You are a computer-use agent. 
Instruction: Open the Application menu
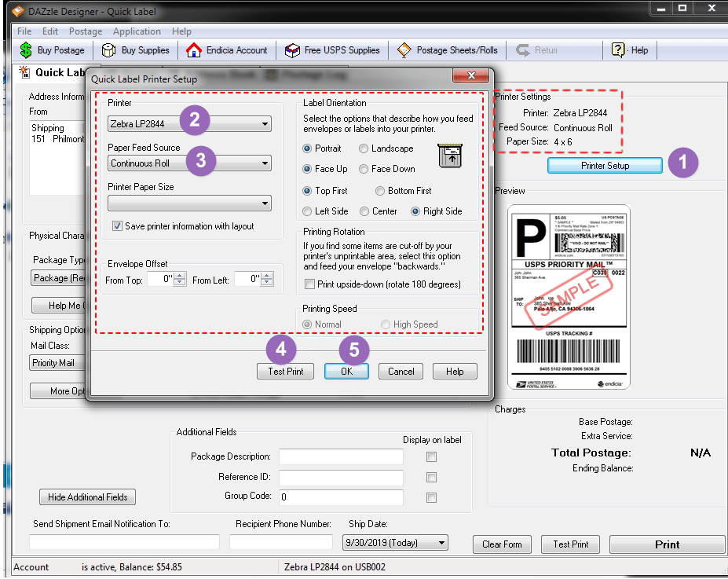pyautogui.click(x=137, y=31)
